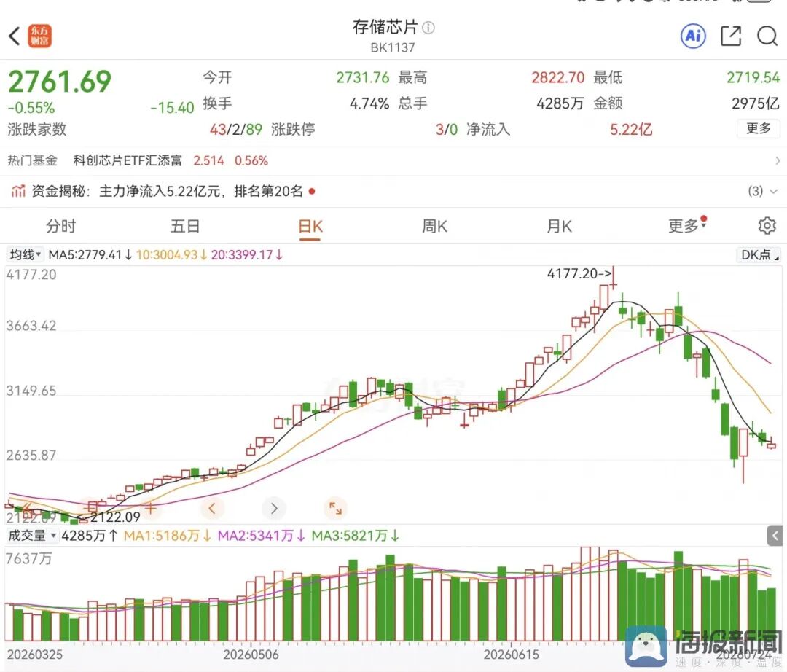Click the 最高 value 2822.70

558,77
